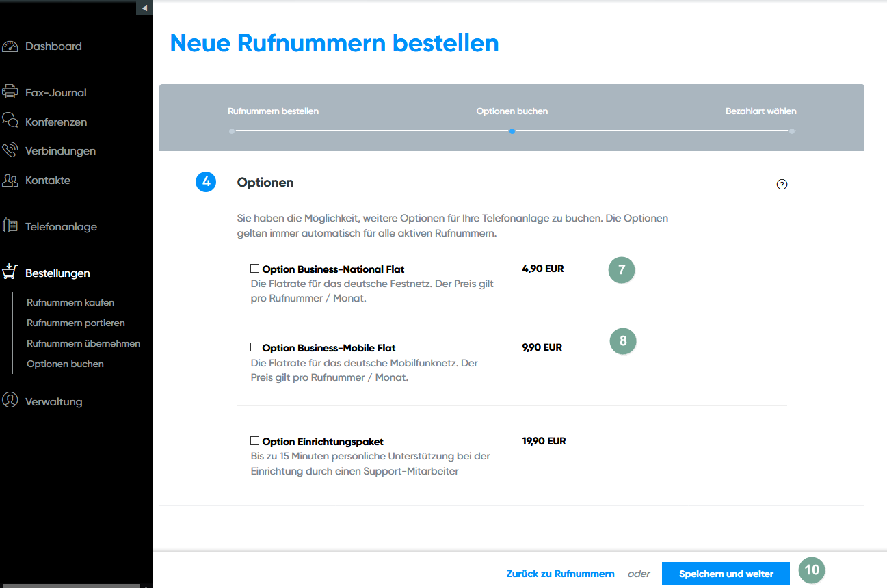Select Rufnummern übernehmen in the sidebar
This screenshot has width=887, height=588.
[83, 343]
